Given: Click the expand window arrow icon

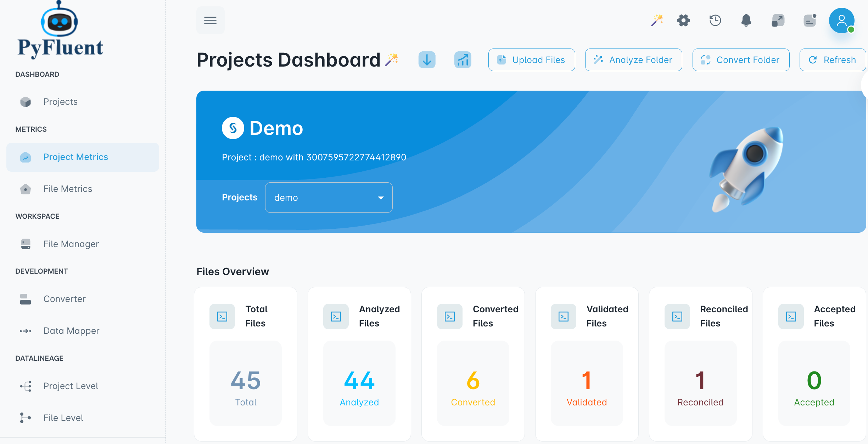Looking at the screenshot, I should click(778, 20).
